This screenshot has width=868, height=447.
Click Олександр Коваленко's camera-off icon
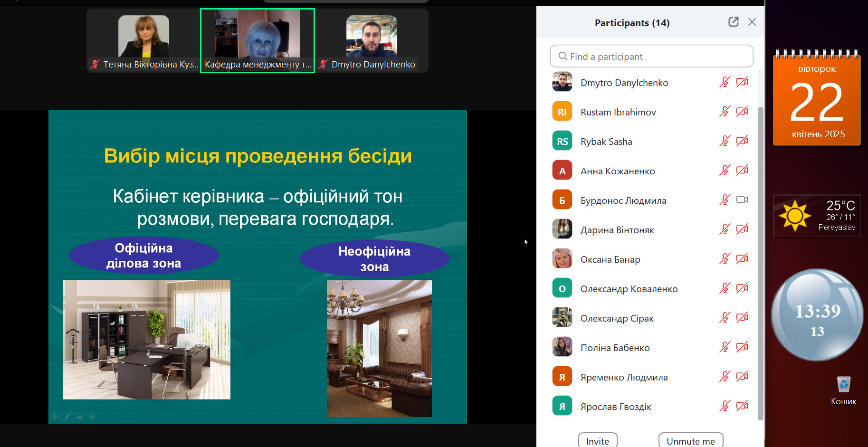tap(742, 288)
